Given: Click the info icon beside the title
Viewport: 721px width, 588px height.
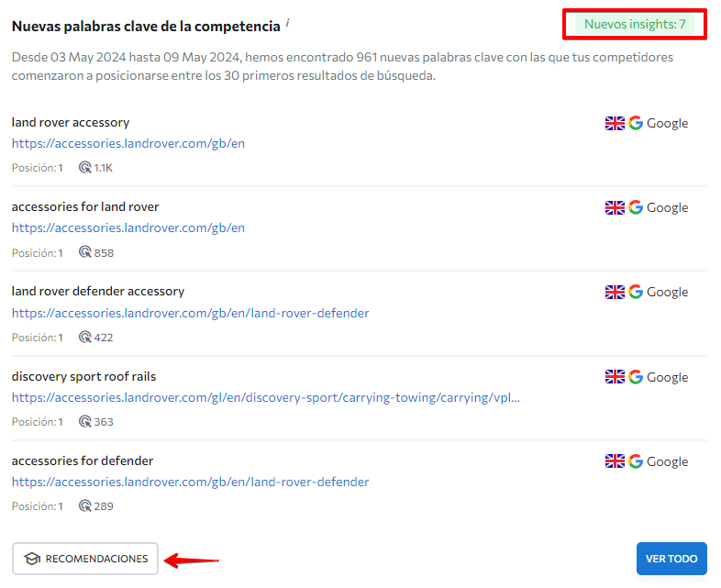Looking at the screenshot, I should [287, 22].
